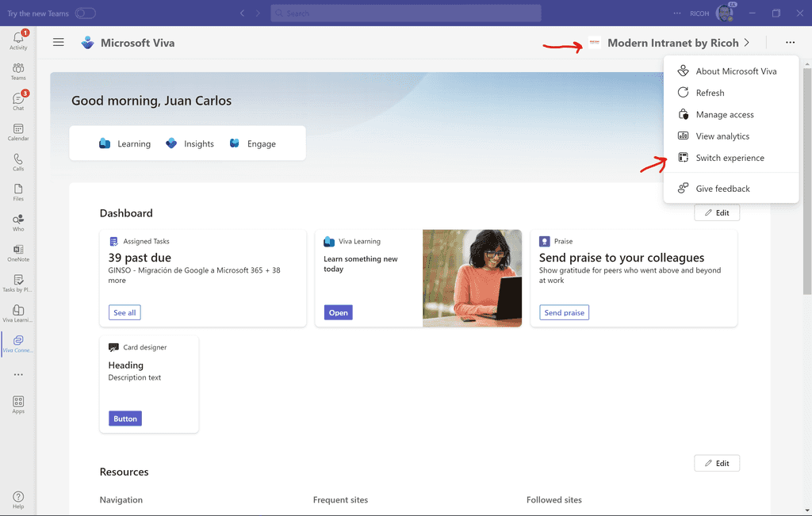
Task: Select Refresh from the menu
Action: coord(730,93)
